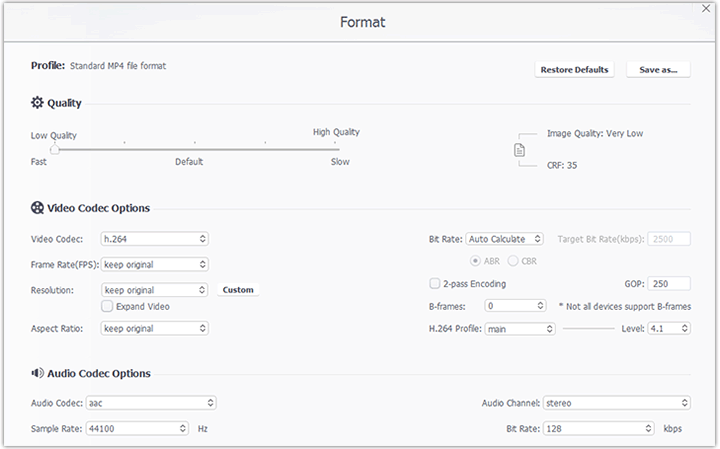
Task: Click the Restore Defaults button
Action: pyautogui.click(x=574, y=70)
